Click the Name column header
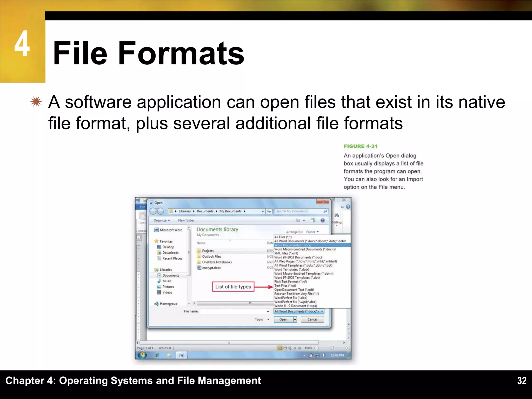The height and width of the screenshot is (399, 532). 201,243
